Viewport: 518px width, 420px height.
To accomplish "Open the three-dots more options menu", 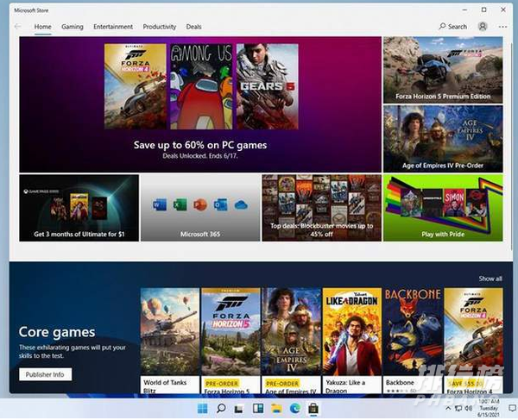I will (502, 27).
